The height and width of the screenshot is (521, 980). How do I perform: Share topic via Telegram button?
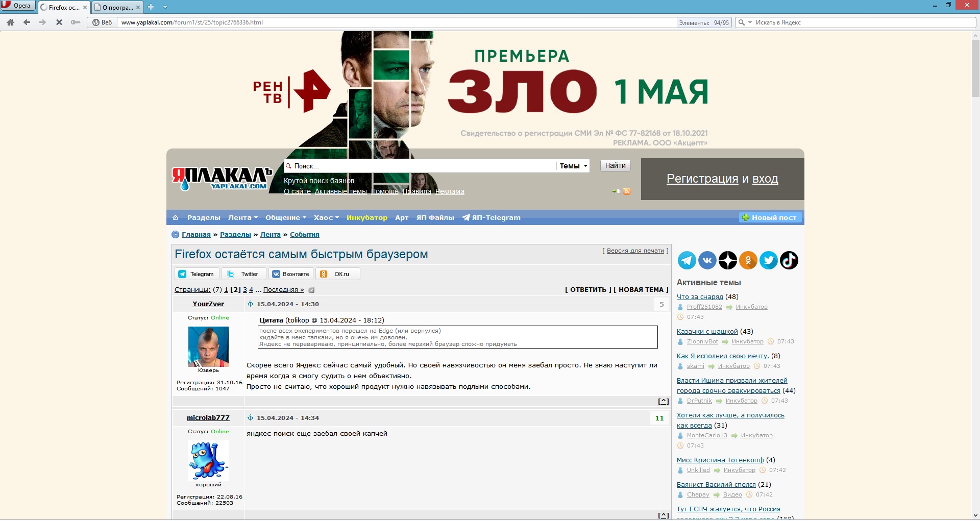[197, 274]
